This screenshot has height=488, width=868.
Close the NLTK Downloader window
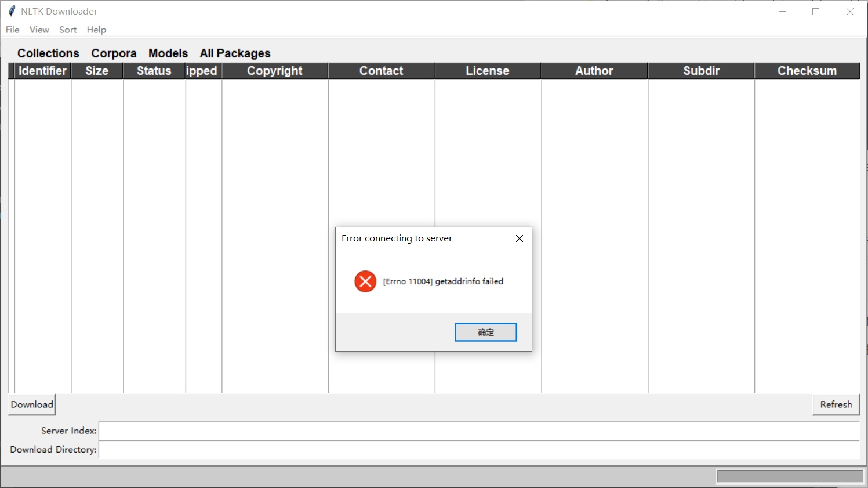tap(850, 12)
